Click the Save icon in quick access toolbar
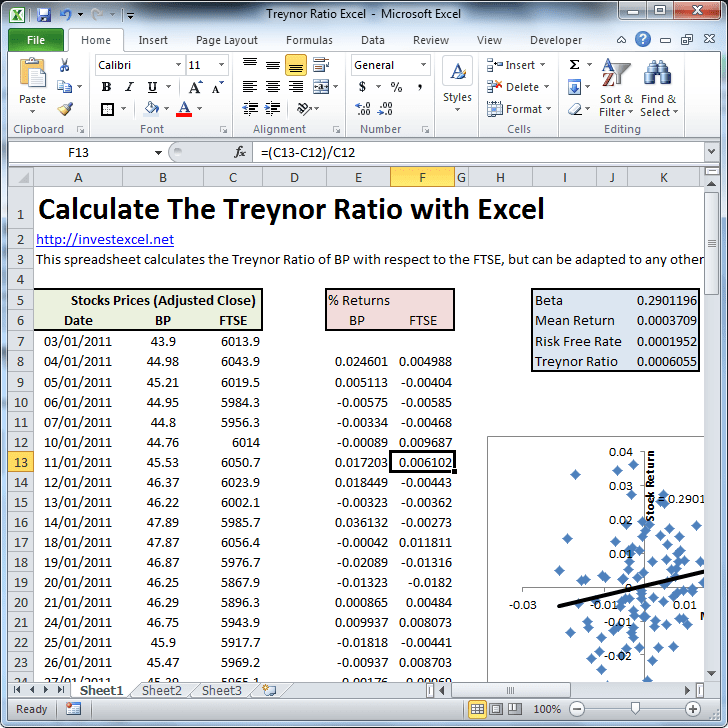Screen dimensions: 728x728 44,15
